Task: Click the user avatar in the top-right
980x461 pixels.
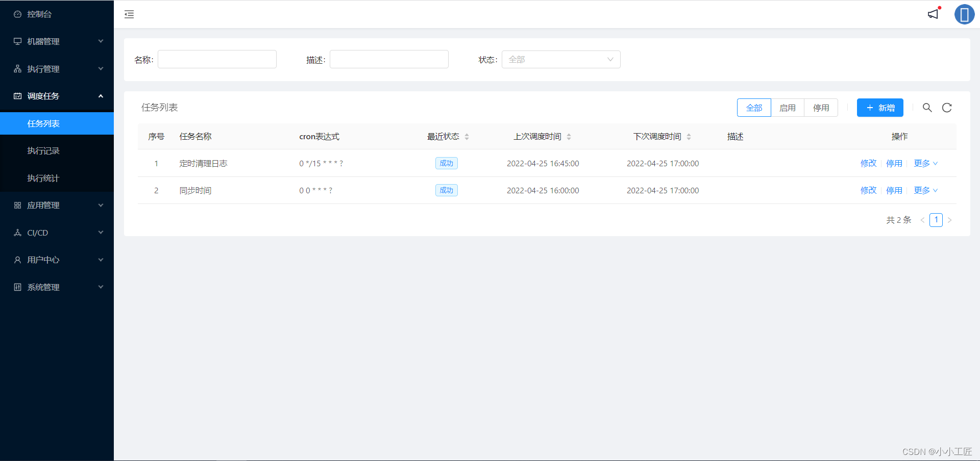Action: pos(965,14)
